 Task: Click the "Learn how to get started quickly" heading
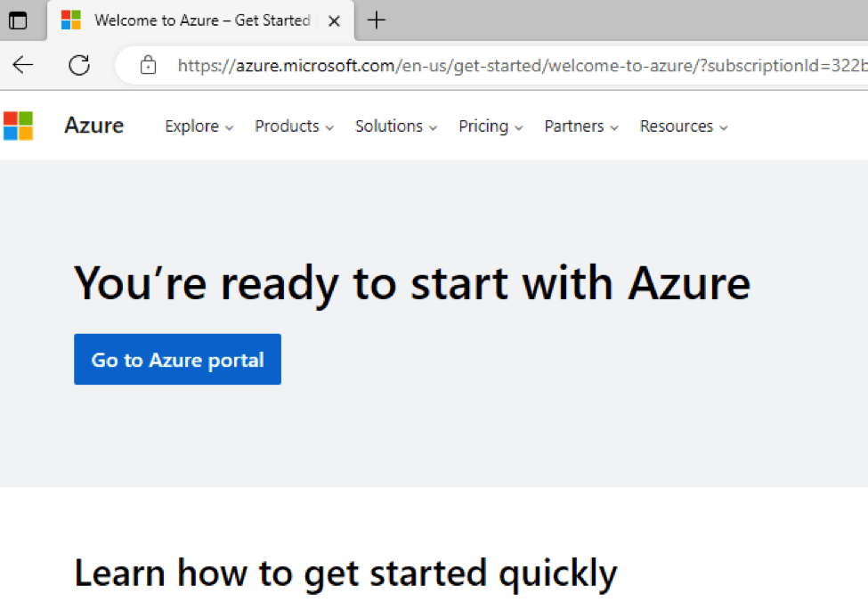click(345, 573)
